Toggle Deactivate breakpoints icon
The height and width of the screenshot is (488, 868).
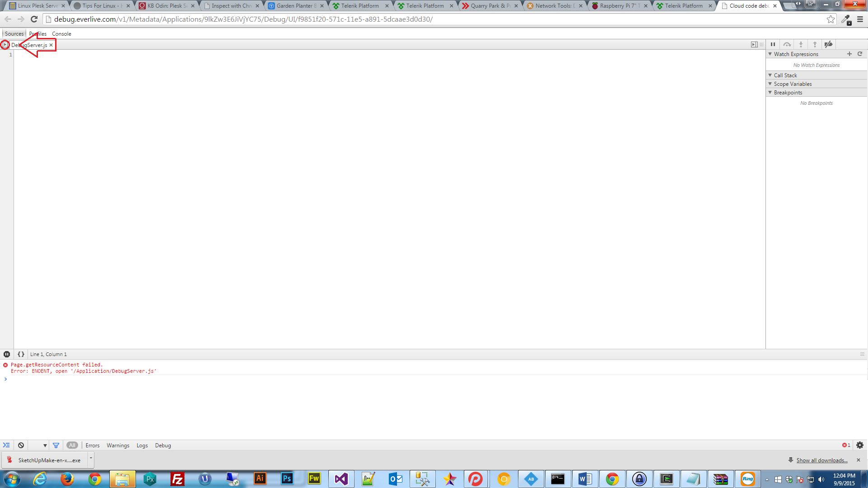pyautogui.click(x=828, y=44)
